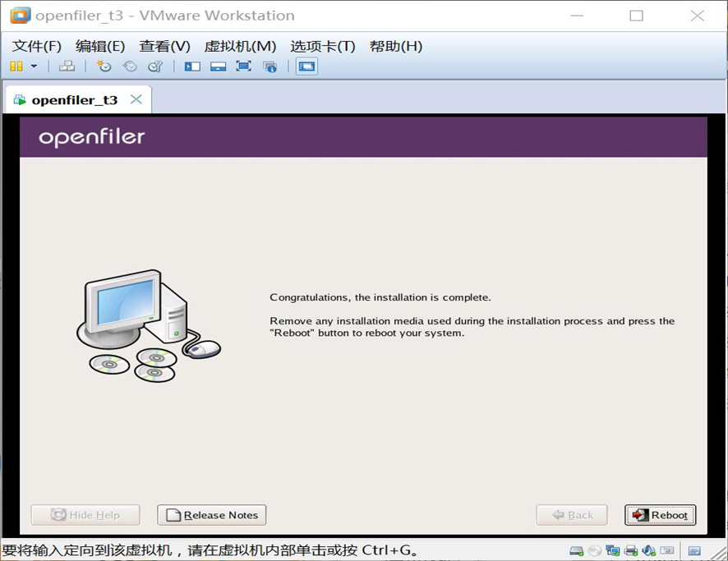728x561 pixels.
Task: Open the 选项卡(T) menu
Action: (x=323, y=46)
